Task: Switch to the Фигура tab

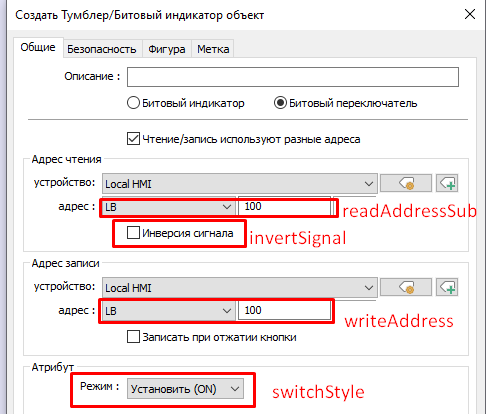Action: point(167,49)
